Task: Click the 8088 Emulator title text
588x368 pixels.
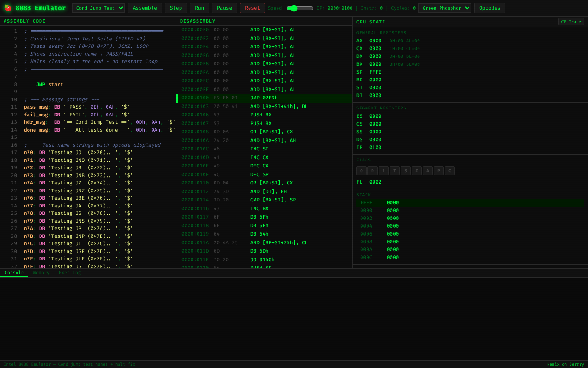Action: (40, 8)
